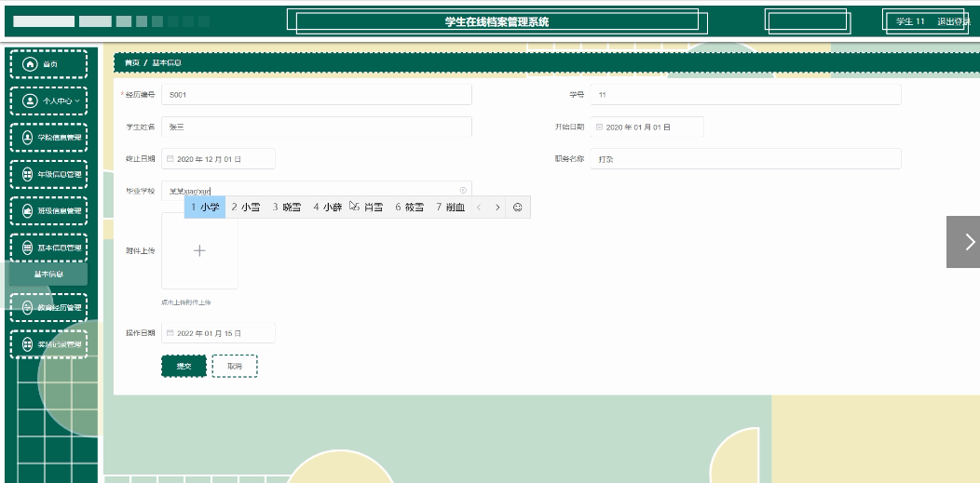The width and height of the screenshot is (980, 483).
Task: Click the 学生 11 user label
Action: [x=910, y=21]
